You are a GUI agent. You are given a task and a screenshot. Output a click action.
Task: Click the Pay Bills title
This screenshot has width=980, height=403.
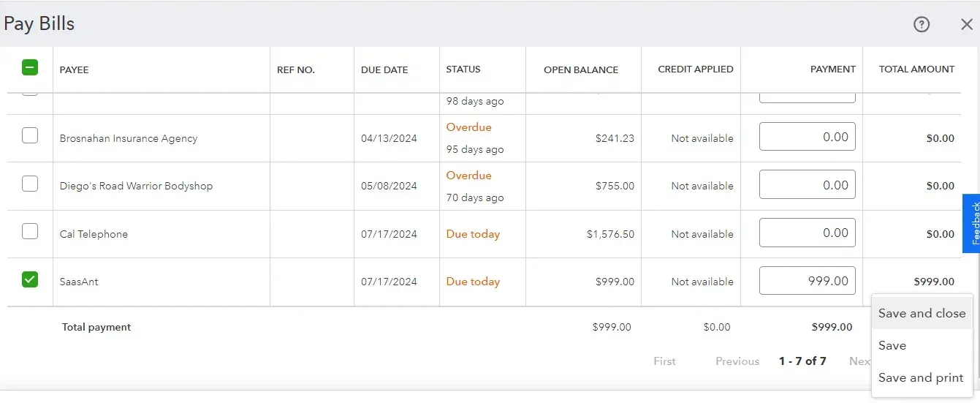39,23
